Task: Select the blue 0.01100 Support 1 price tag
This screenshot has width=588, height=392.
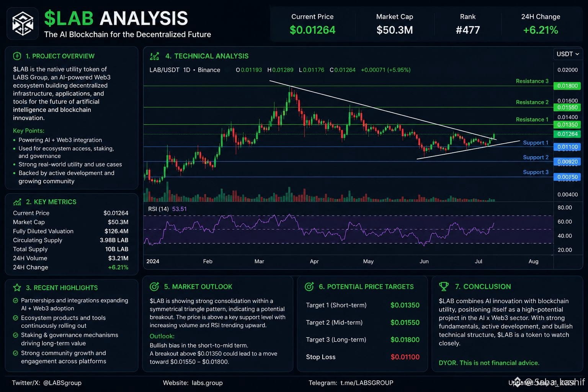Action: pyautogui.click(x=567, y=147)
